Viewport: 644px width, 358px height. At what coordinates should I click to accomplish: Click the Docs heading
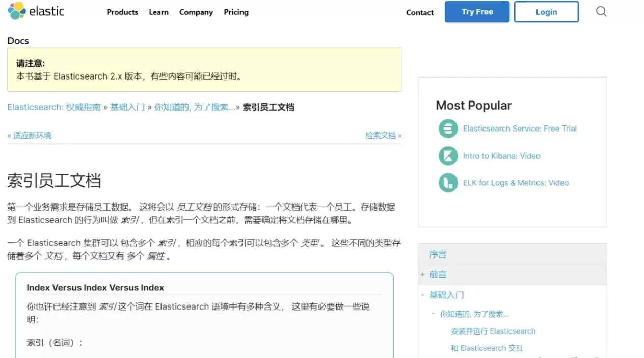18,41
